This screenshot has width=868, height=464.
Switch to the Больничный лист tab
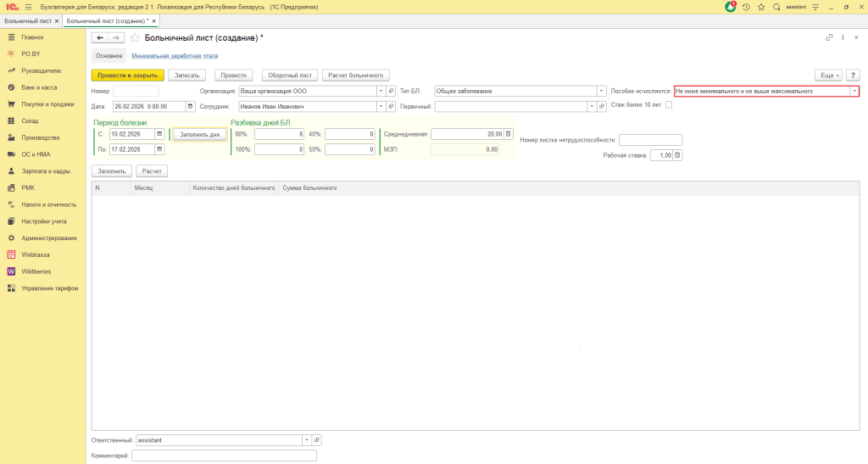(x=27, y=20)
